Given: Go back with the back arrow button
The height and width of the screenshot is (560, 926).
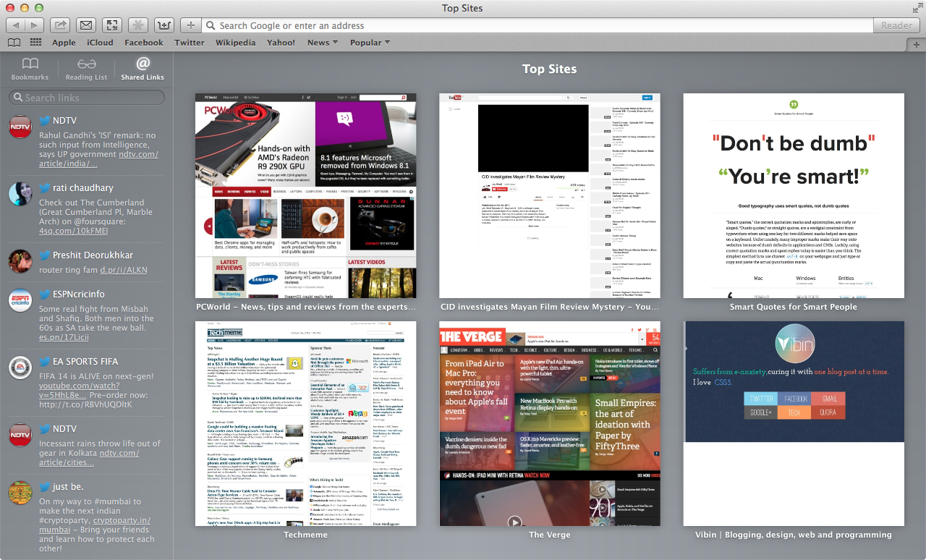Looking at the screenshot, I should tap(15, 25).
